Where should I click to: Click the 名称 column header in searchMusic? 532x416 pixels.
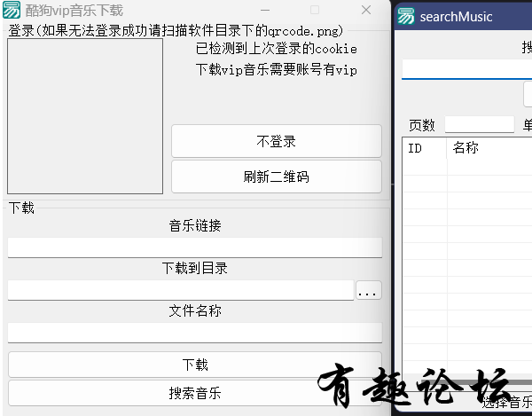[x=489, y=148]
